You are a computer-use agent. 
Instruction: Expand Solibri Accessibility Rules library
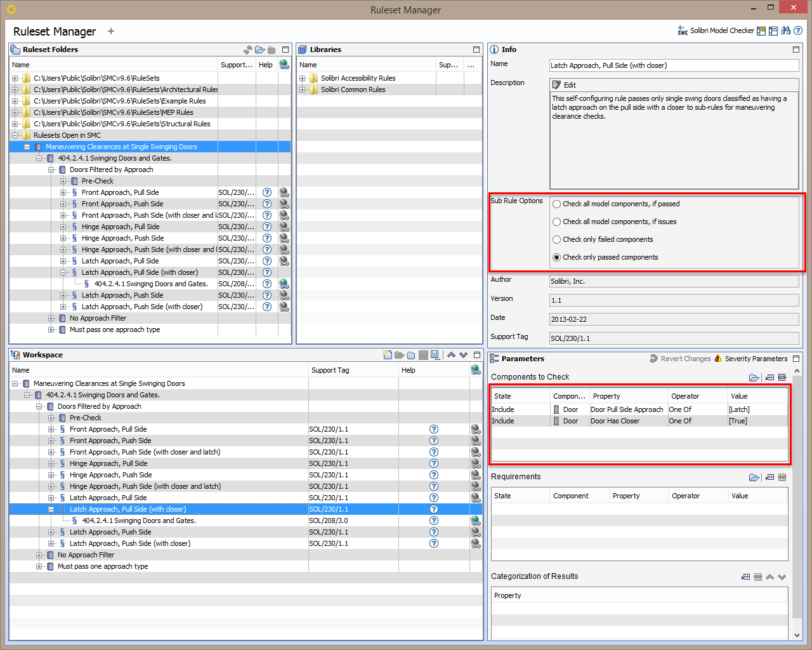coord(303,78)
